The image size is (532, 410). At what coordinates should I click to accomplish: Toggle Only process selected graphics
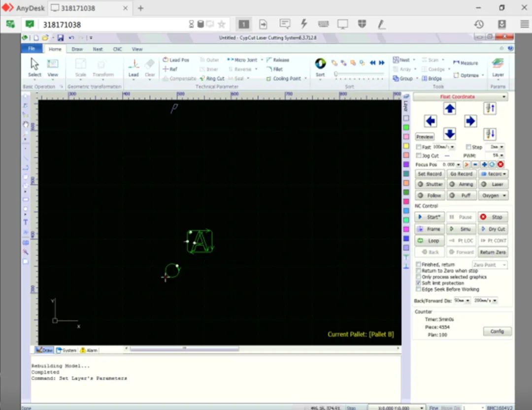[x=418, y=277]
